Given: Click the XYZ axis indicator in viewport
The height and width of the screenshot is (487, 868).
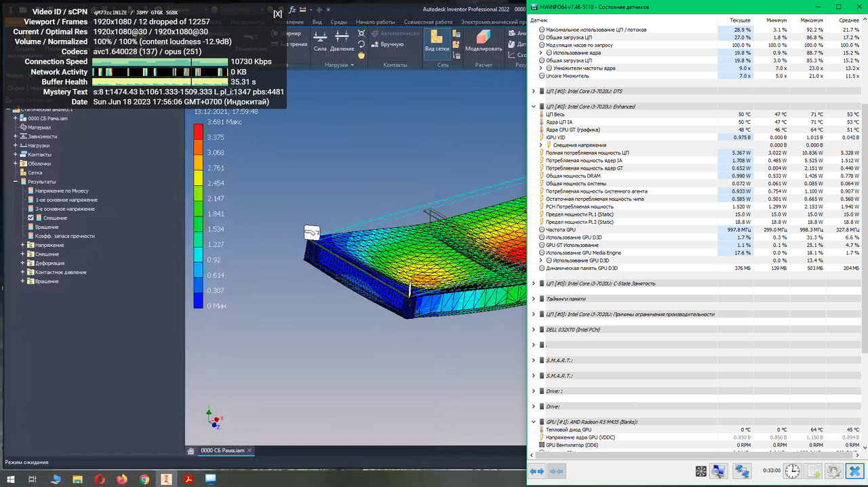Looking at the screenshot, I should click(x=214, y=418).
